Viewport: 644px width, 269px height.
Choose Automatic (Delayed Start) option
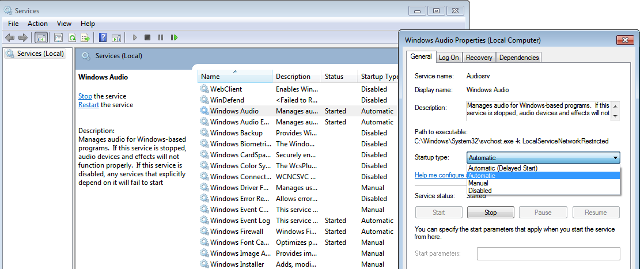click(x=543, y=168)
